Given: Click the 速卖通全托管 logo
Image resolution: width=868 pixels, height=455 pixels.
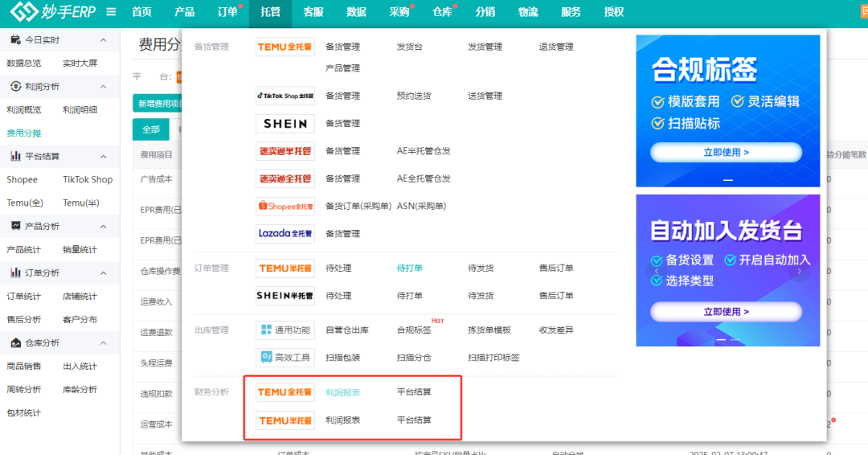Looking at the screenshot, I should 285,178.
